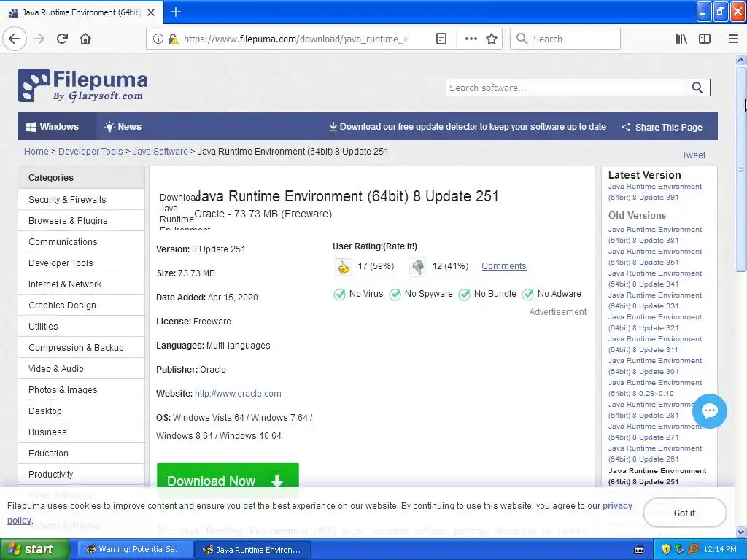Select the Java Runtime Environment browser tab
The width and height of the screenshot is (747, 560).
click(82, 12)
